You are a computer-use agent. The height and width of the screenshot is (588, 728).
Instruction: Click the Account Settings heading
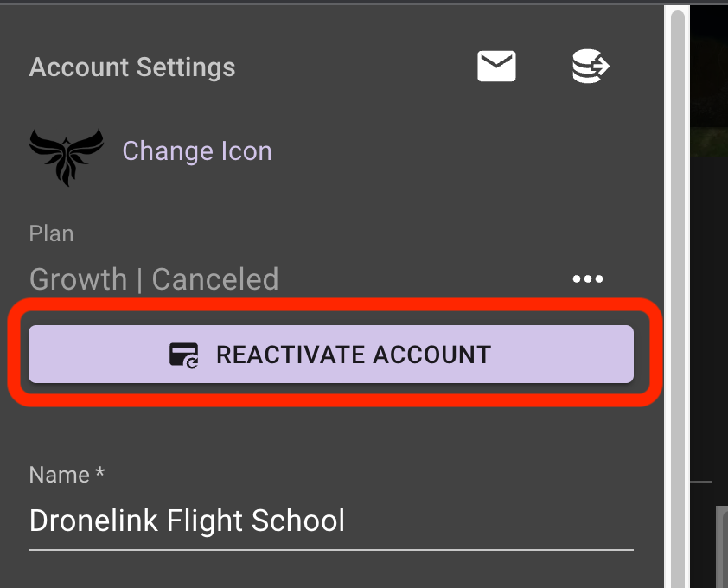(132, 67)
